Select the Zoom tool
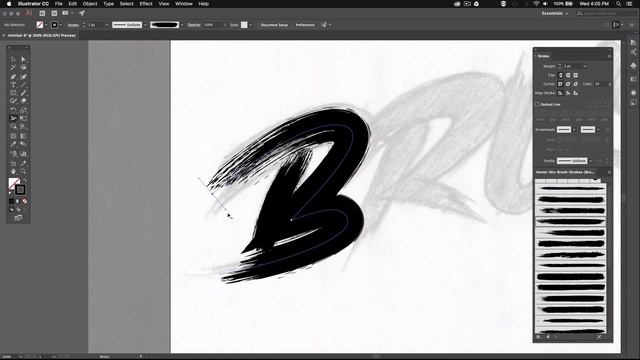Screen dimensions: 640x360 (23, 171)
